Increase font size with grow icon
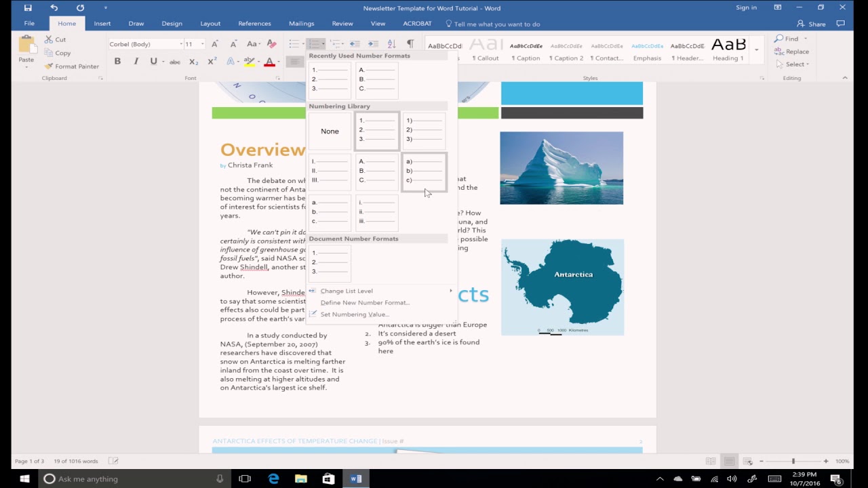Screen dimensions: 868x488 click(x=215, y=44)
